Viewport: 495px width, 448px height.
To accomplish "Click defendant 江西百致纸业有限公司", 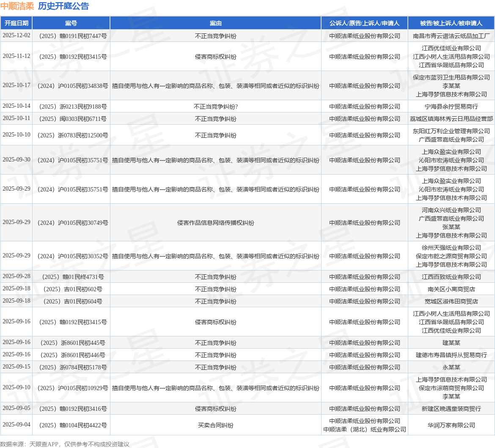I will [x=451, y=277].
